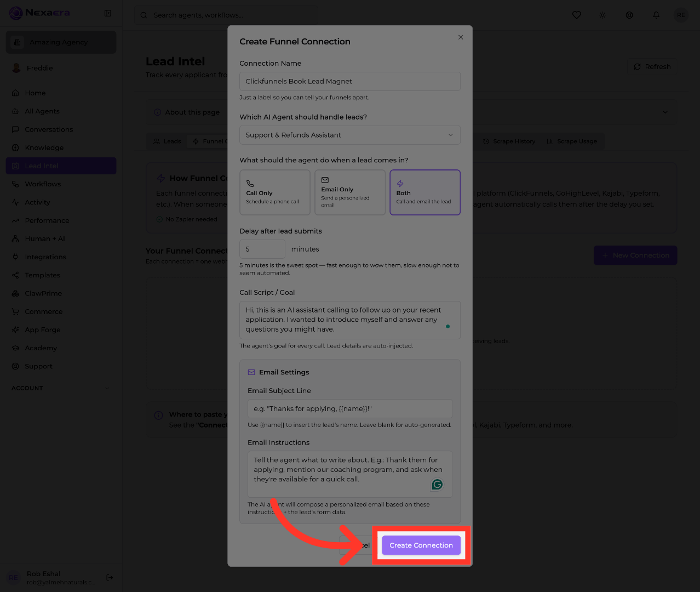This screenshot has width=700, height=592.
Task: Open the RE user avatar menu
Action: click(681, 15)
